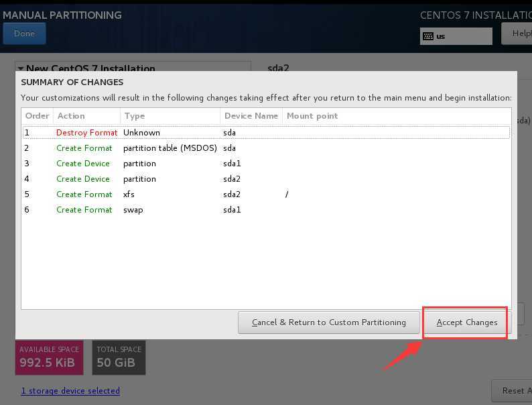Image resolution: width=532 pixels, height=405 pixels.
Task: Select the Destroy Format row
Action: coord(267,133)
